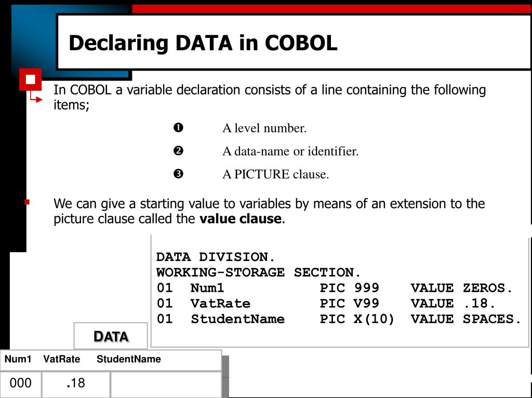This screenshot has width=532, height=398.
Task: Click the .18 value cell
Action: [x=76, y=385]
